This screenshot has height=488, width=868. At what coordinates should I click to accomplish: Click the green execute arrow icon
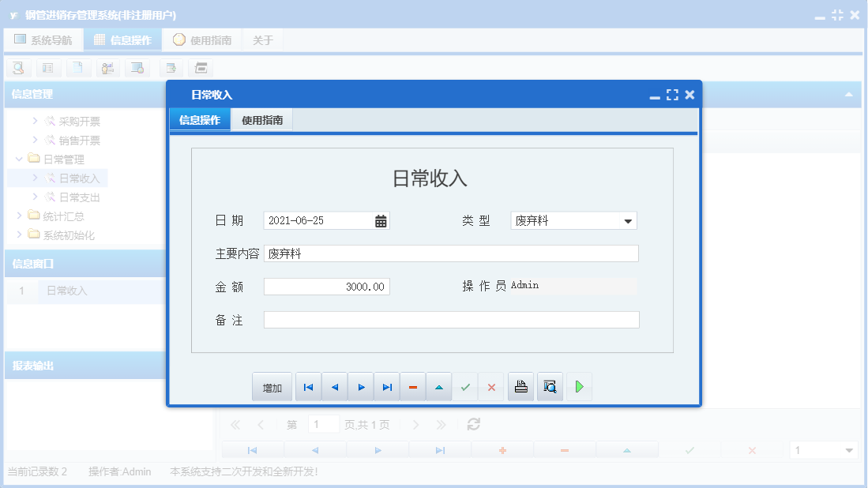point(579,386)
